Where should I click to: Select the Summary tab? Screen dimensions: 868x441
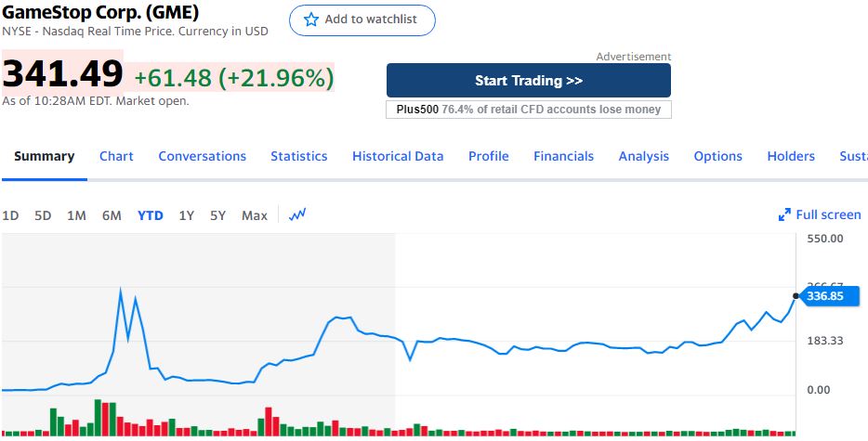pos(45,157)
